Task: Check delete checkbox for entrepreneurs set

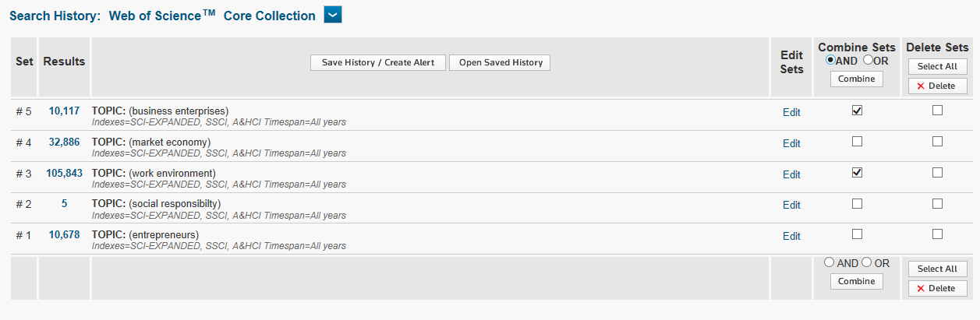Action: click(x=937, y=234)
